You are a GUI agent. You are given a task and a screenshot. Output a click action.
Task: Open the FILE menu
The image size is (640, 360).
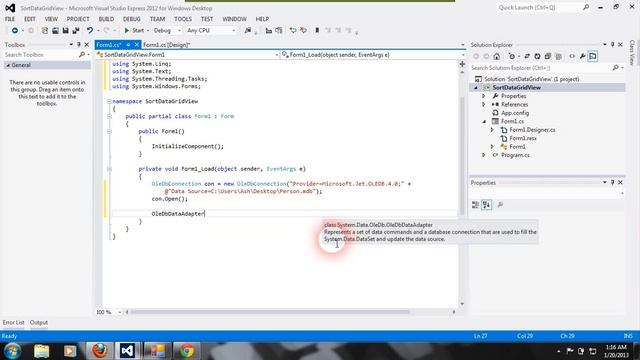point(10,19)
